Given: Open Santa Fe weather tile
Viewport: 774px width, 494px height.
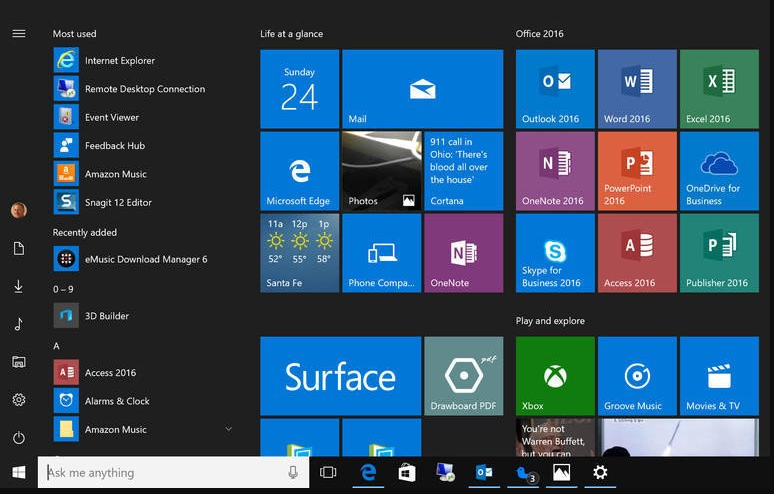Looking at the screenshot, I should coord(300,253).
